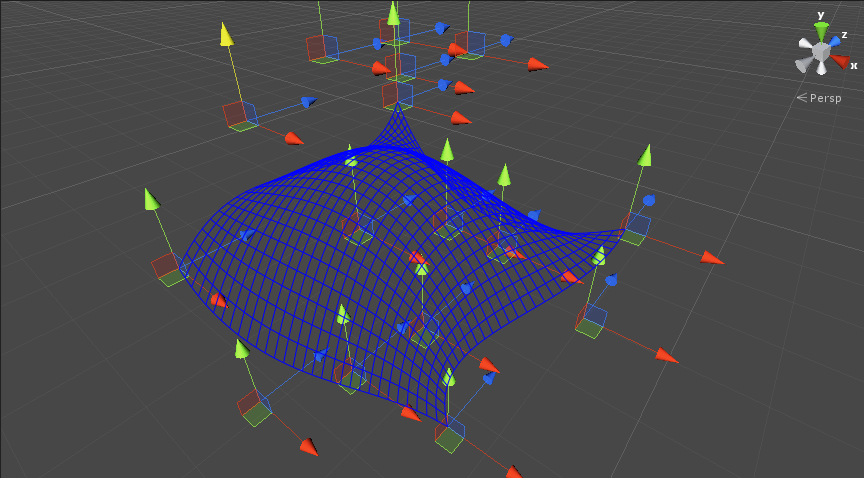
Task: Click the gray center cube of orientation gizmo
Action: [x=821, y=52]
